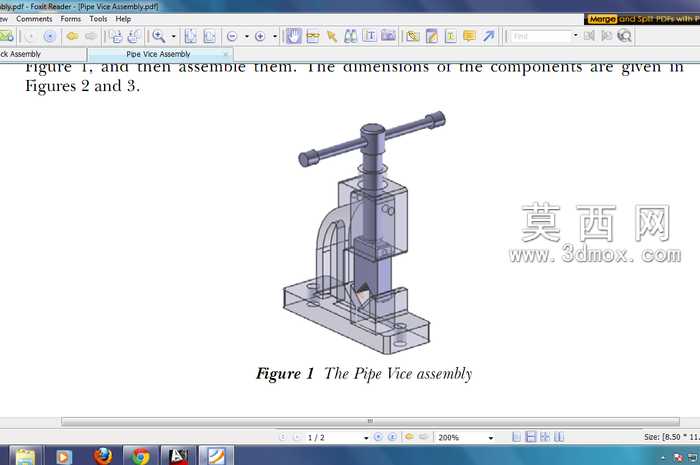This screenshot has width=700, height=465.
Task: Click the Foxit Reader taskbar button
Action: pos(216,456)
